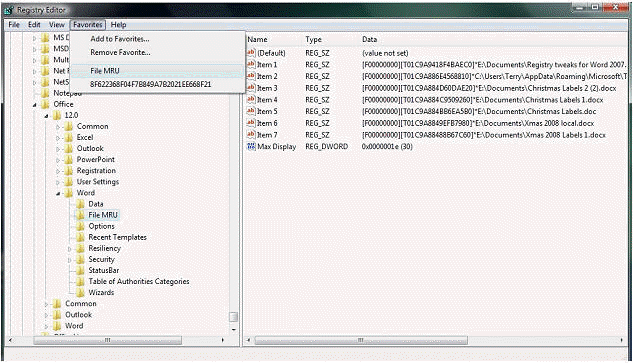Click the tree pane scroll-down arrow
This screenshot has width=633, height=363.
(233, 329)
